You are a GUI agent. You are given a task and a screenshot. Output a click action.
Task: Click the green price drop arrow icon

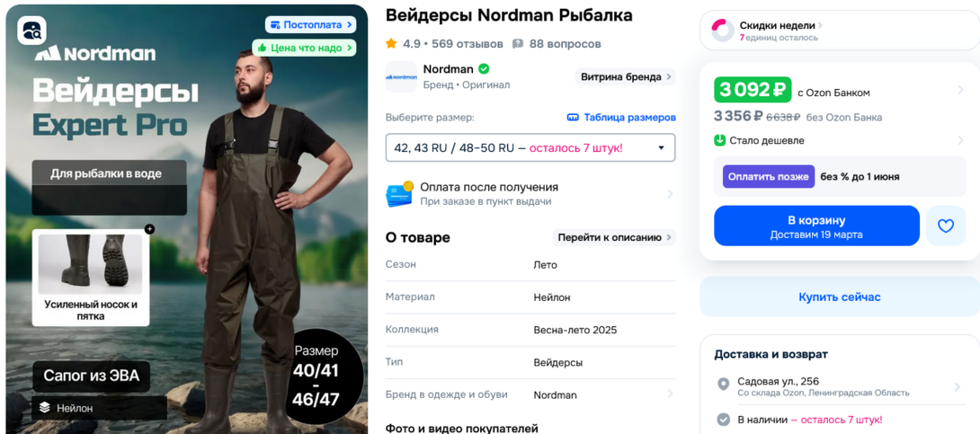point(720,140)
